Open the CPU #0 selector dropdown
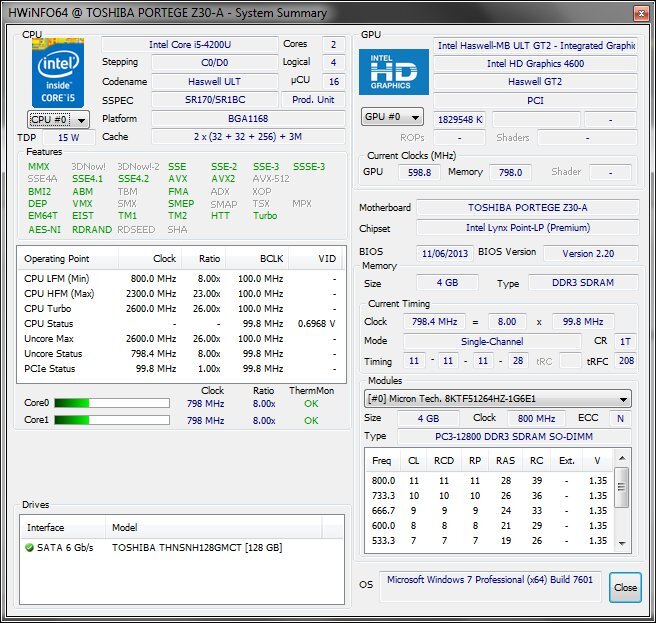656x623 pixels. coord(58,119)
